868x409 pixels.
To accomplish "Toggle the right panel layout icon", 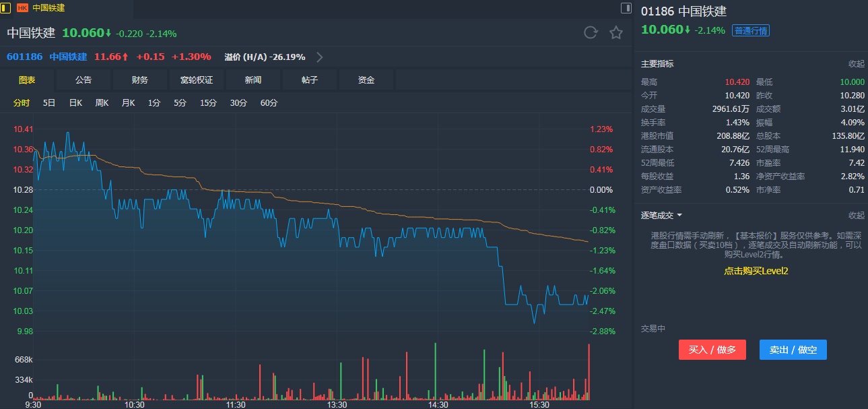I will pyautogui.click(x=626, y=8).
